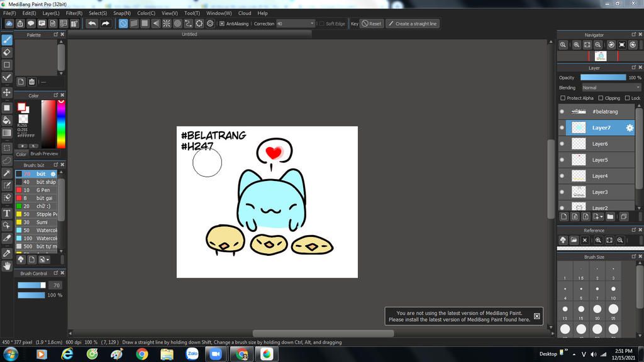Turn snap off with the crossed-circle icon

pos(123,23)
